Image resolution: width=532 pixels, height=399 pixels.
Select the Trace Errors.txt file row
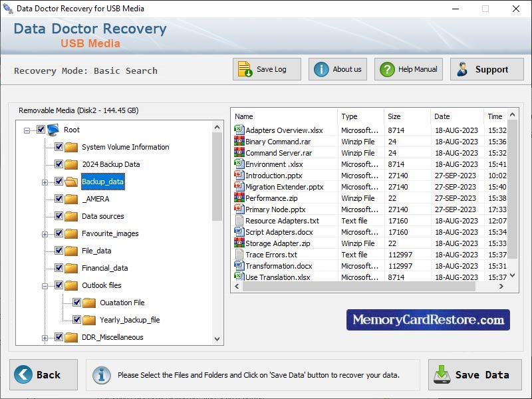coord(273,254)
